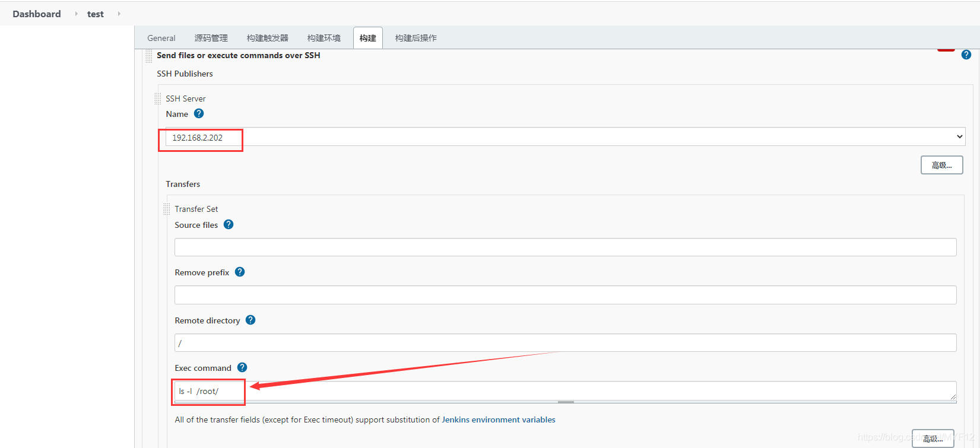This screenshot has width=980, height=448.
Task: Click the Transfer Set heading text
Action: (x=196, y=209)
